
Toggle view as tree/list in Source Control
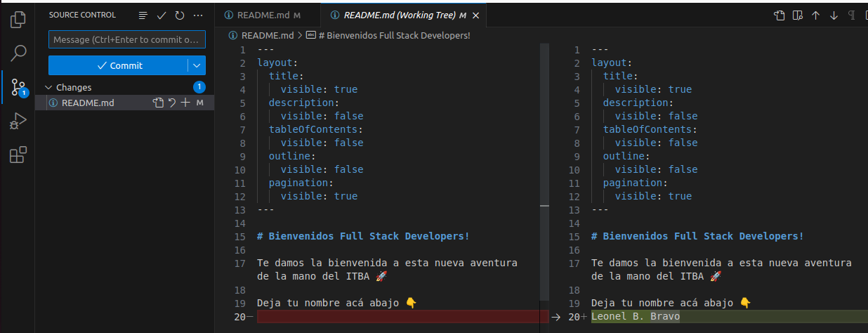coord(143,15)
